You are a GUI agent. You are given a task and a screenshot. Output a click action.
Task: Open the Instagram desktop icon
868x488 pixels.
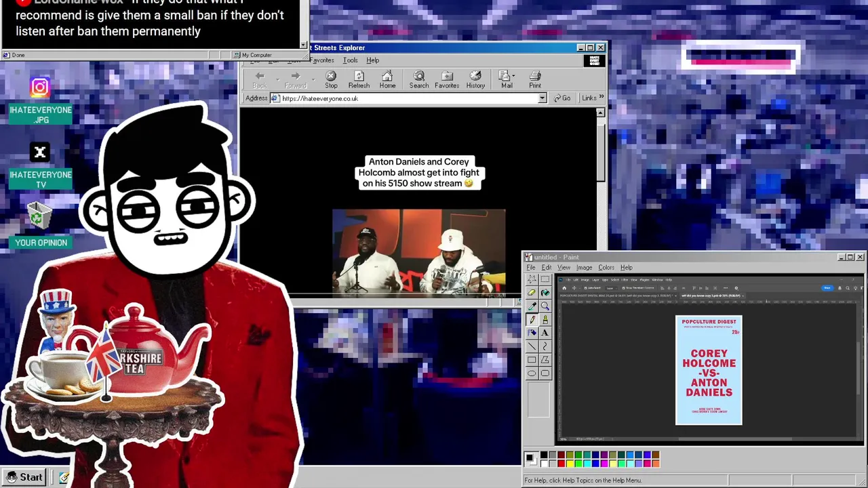coord(40,87)
